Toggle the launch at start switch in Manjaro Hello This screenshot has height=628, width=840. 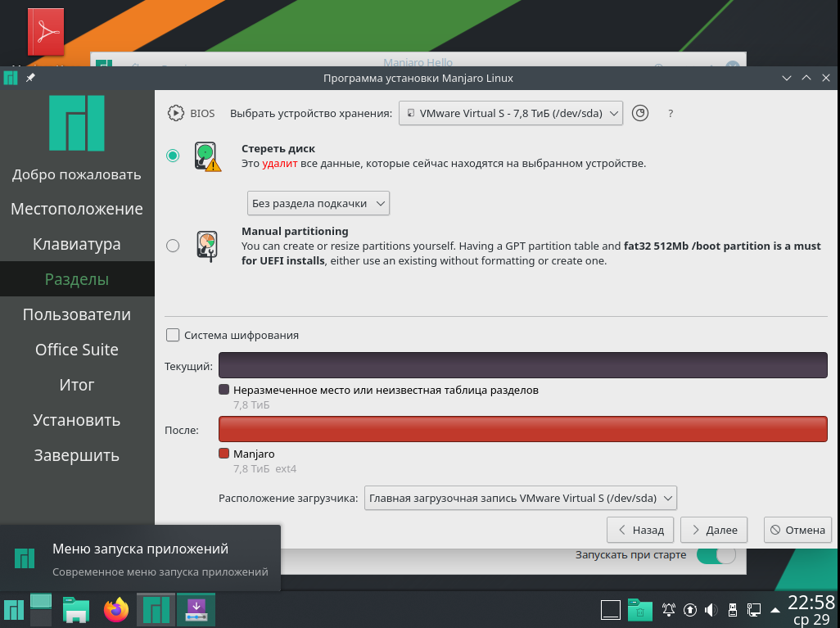coord(716,554)
